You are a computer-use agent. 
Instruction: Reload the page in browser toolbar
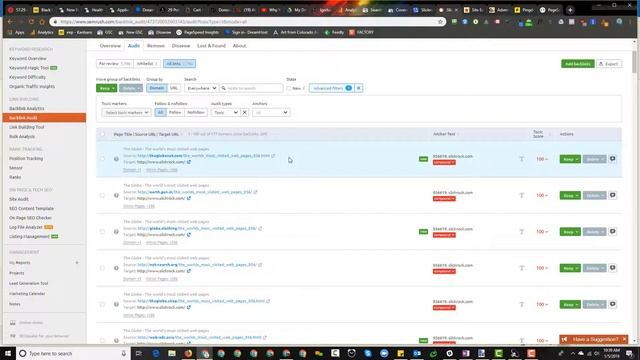[31, 22]
